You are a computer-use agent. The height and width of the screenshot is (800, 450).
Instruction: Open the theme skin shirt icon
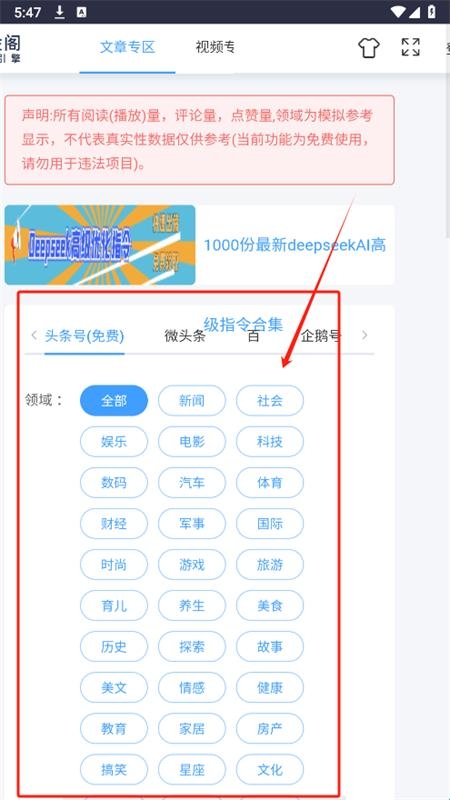(368, 47)
